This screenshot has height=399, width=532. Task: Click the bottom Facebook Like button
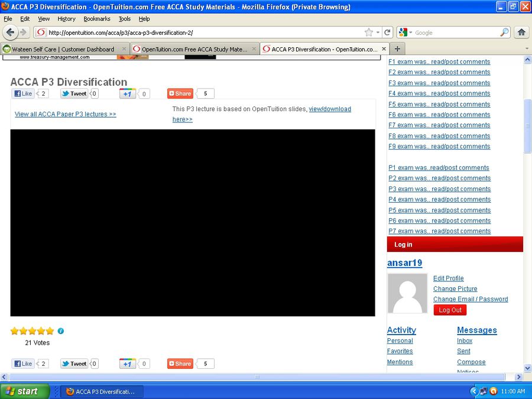pos(23,364)
